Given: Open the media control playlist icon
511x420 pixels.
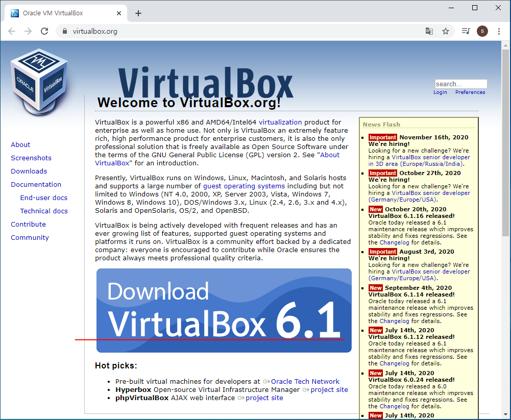Looking at the screenshot, I should pyautogui.click(x=466, y=31).
